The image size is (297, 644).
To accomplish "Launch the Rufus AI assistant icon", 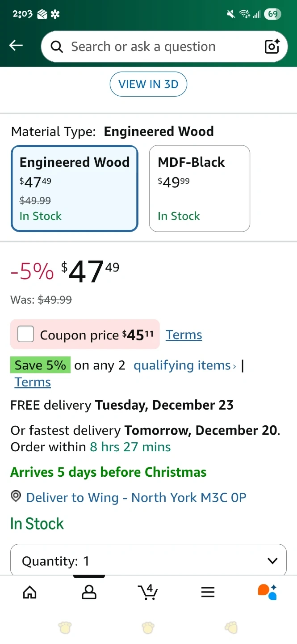I will tap(267, 592).
